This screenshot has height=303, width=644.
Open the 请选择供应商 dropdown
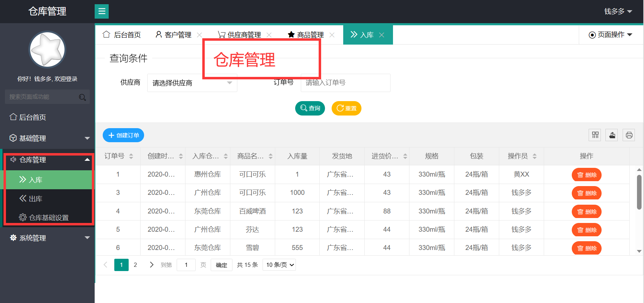coord(192,83)
